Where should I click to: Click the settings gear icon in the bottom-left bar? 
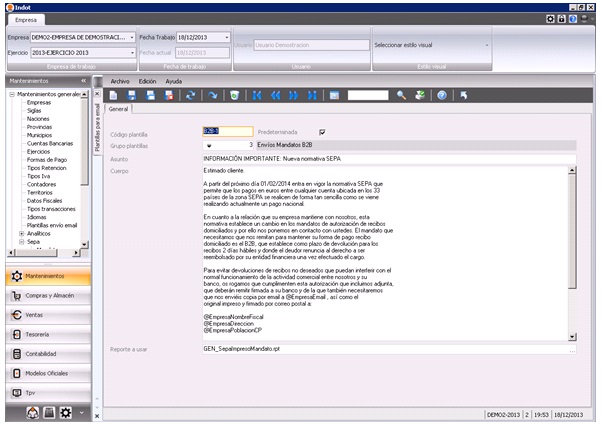(64, 412)
